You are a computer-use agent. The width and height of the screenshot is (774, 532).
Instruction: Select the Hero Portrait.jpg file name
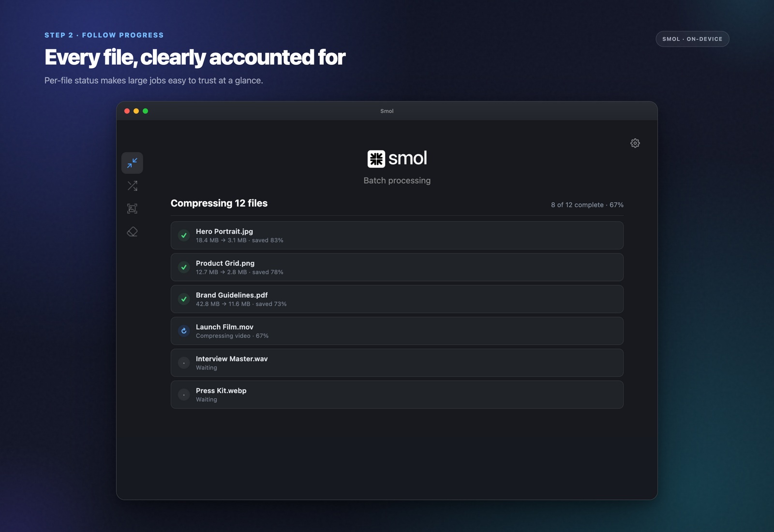click(x=224, y=232)
